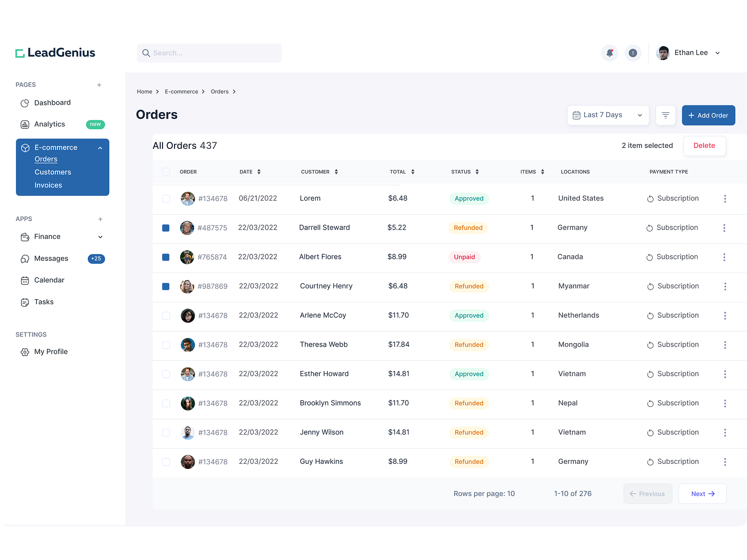Click the Tasks icon in sidebar
Viewport: 747px width, 560px height.
click(x=25, y=302)
